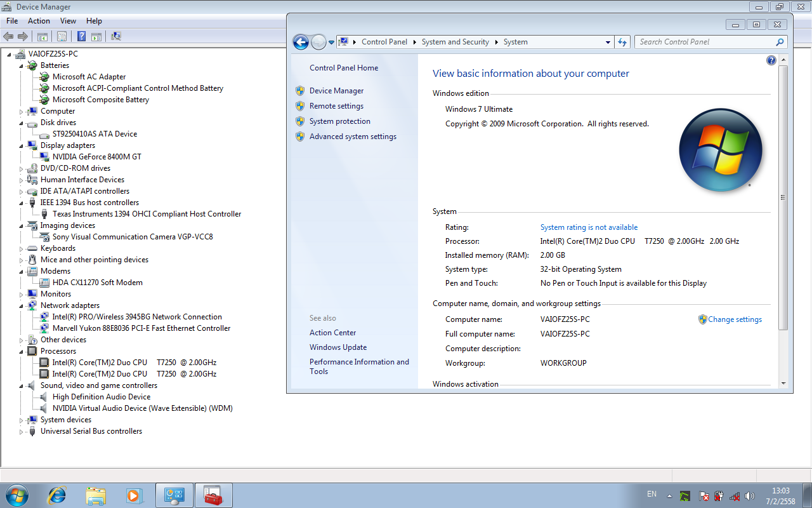This screenshot has height=508, width=812.
Task: Go to Control Panel Home
Action: (x=344, y=68)
